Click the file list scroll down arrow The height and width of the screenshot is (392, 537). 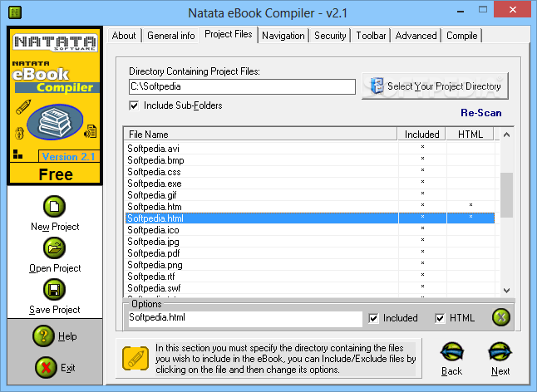(506, 291)
